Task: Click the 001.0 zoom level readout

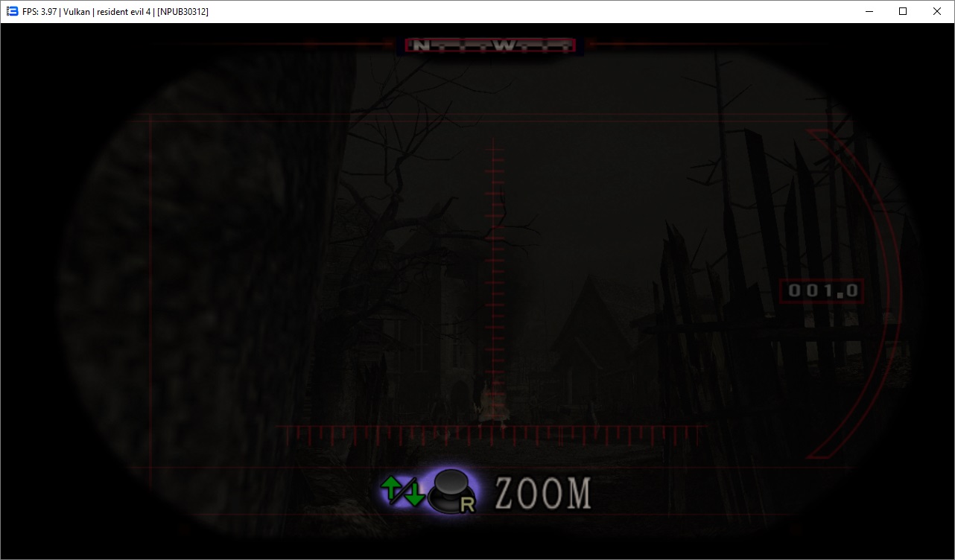Action: [x=822, y=291]
